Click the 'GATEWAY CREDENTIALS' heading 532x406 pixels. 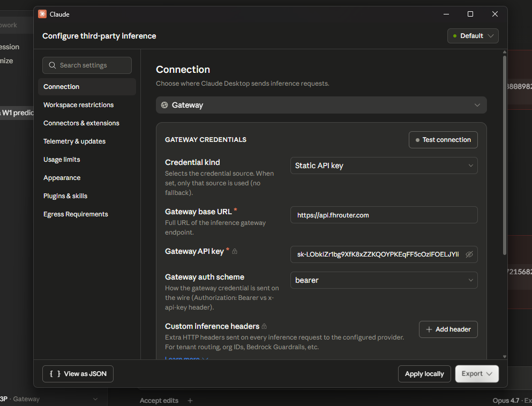coord(206,140)
